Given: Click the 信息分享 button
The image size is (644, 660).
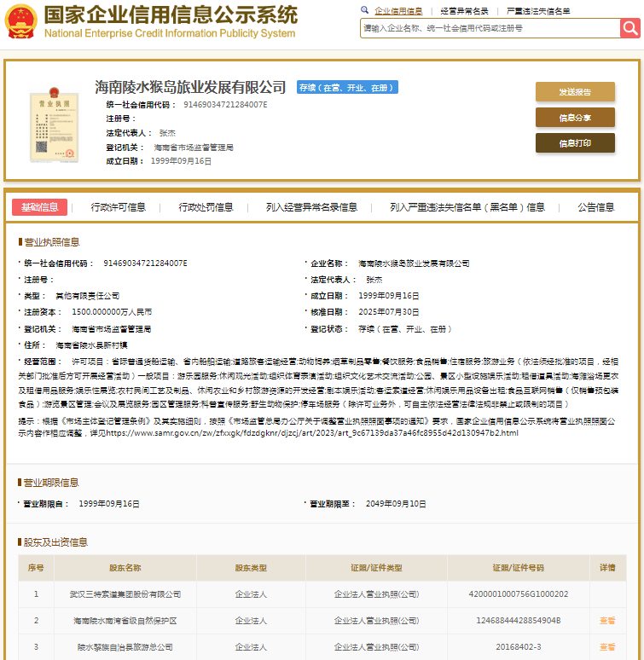Looking at the screenshot, I should coord(575,118).
